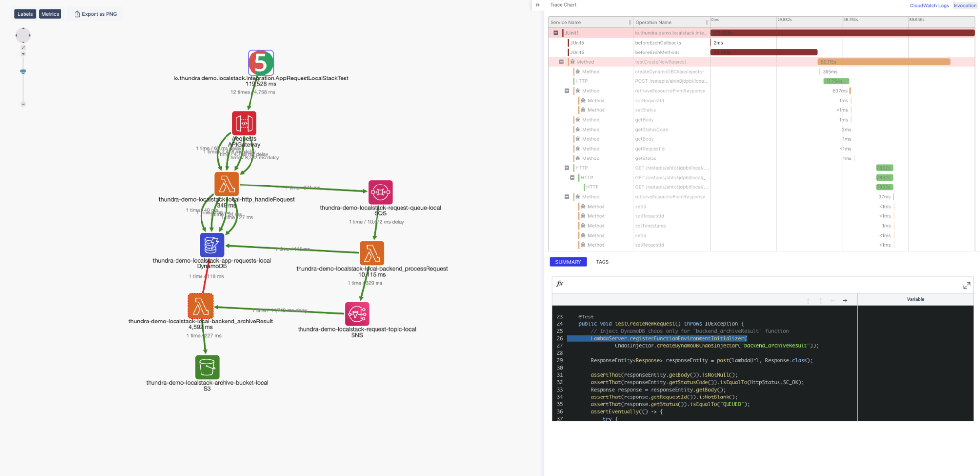Open the SUMMARY tab

[x=568, y=262]
